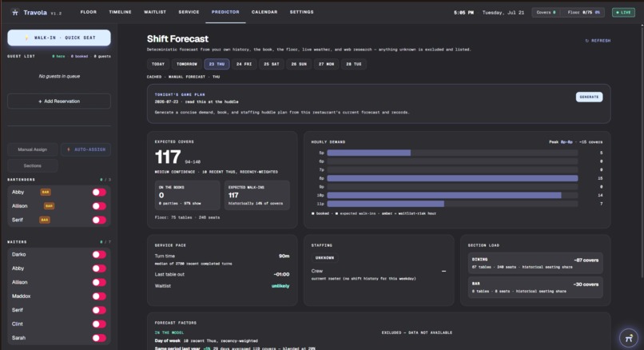Toggle bartender Serif with the BAR badge
644x350 pixels.
[x=99, y=221]
